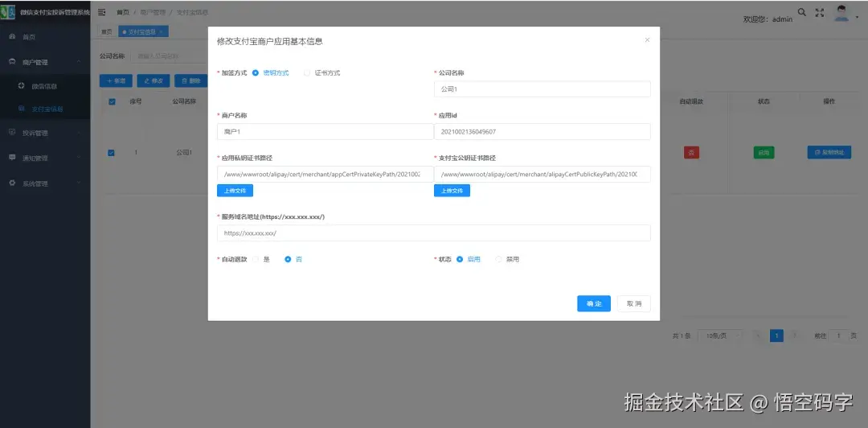868x428 pixels.
Task: Click the 通知管理 message icon in sidebar
Action: (x=12, y=158)
